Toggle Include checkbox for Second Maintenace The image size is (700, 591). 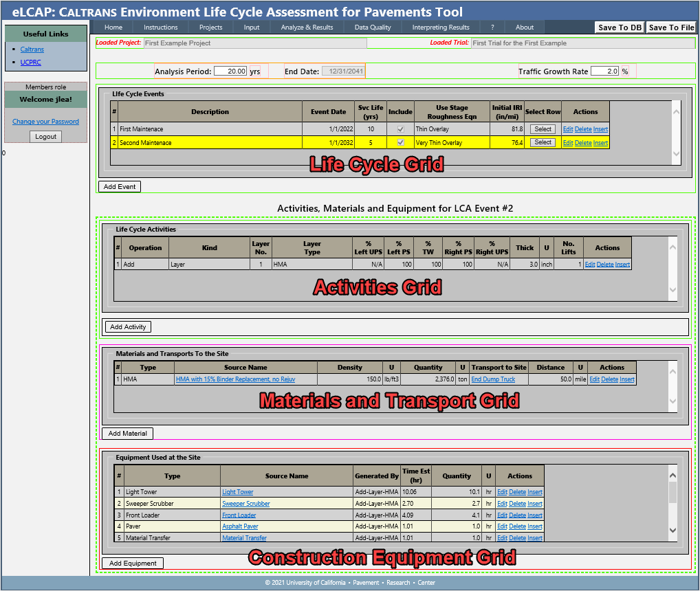(400, 143)
